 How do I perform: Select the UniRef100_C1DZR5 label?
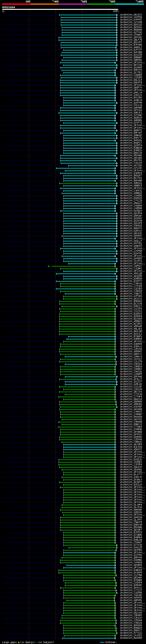131,77
